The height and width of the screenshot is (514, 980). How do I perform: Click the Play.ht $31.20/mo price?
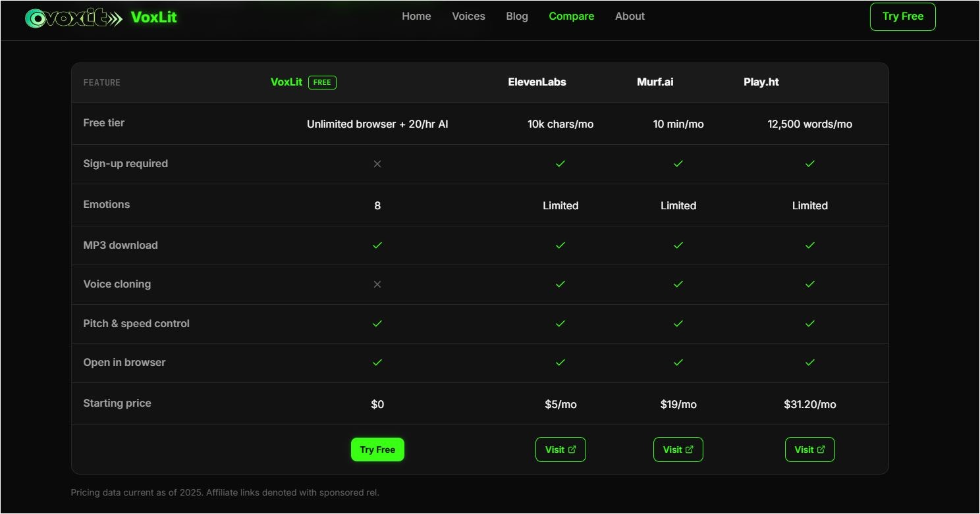[810, 404]
